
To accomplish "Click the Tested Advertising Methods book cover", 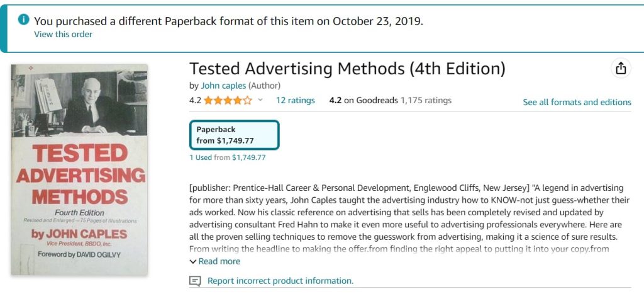I will [x=79, y=169].
